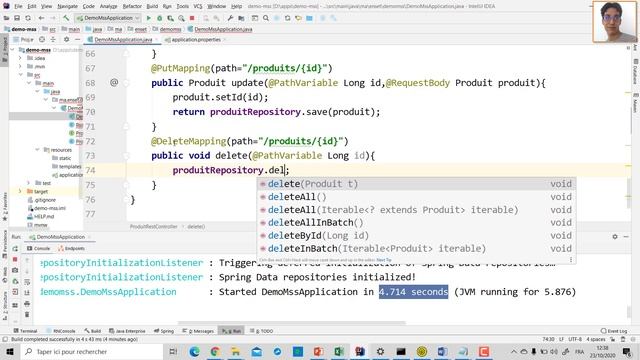
Task: Select the .gitignore file in project tree
Action: [42, 200]
